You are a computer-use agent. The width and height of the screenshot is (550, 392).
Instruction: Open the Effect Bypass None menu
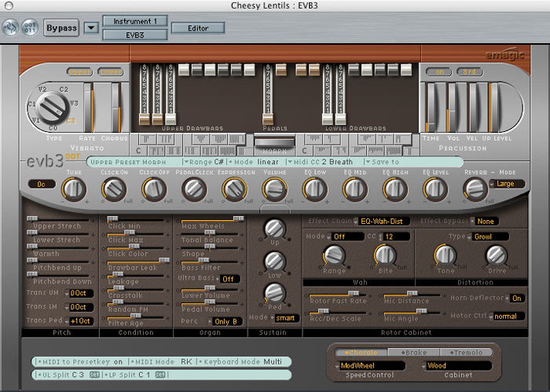click(485, 222)
